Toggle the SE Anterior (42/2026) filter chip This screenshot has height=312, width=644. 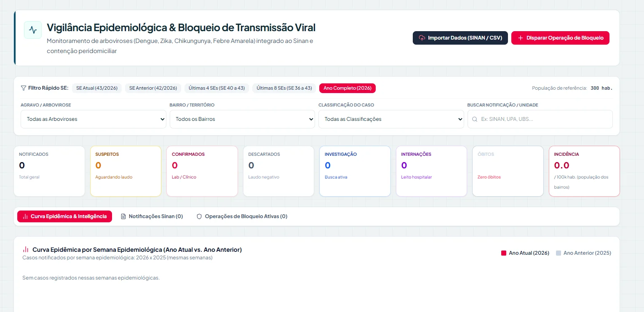point(153,88)
